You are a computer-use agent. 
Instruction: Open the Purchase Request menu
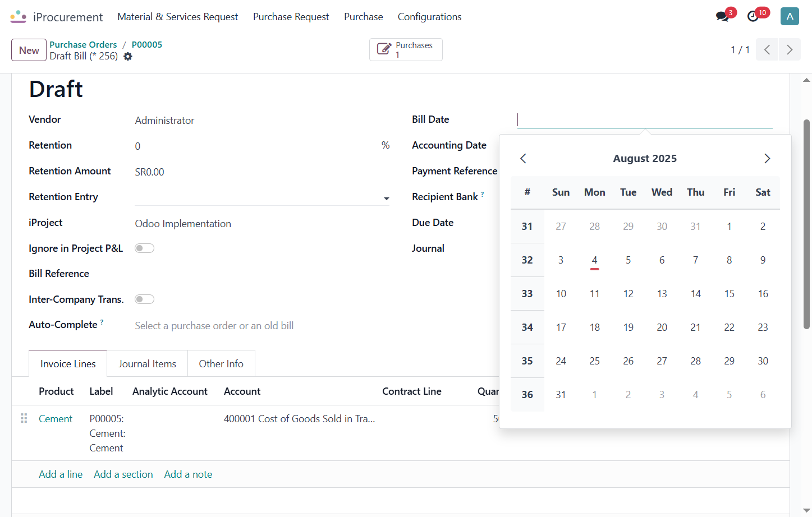[291, 17]
